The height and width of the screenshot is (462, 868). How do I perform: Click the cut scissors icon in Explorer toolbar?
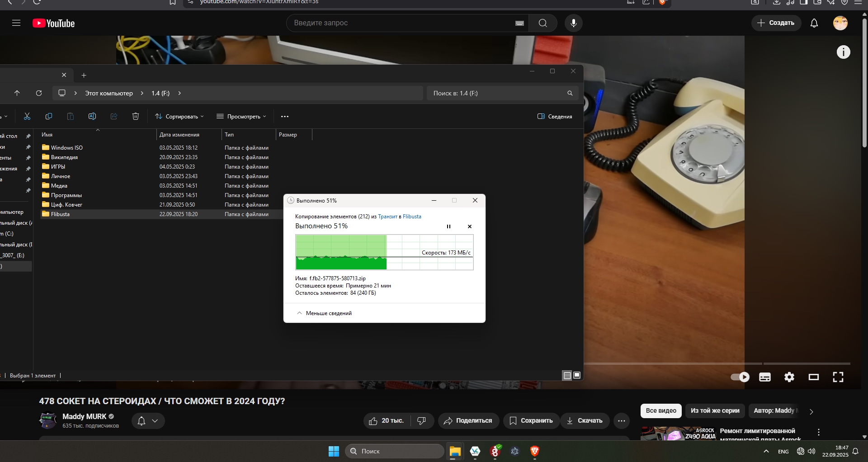click(27, 117)
